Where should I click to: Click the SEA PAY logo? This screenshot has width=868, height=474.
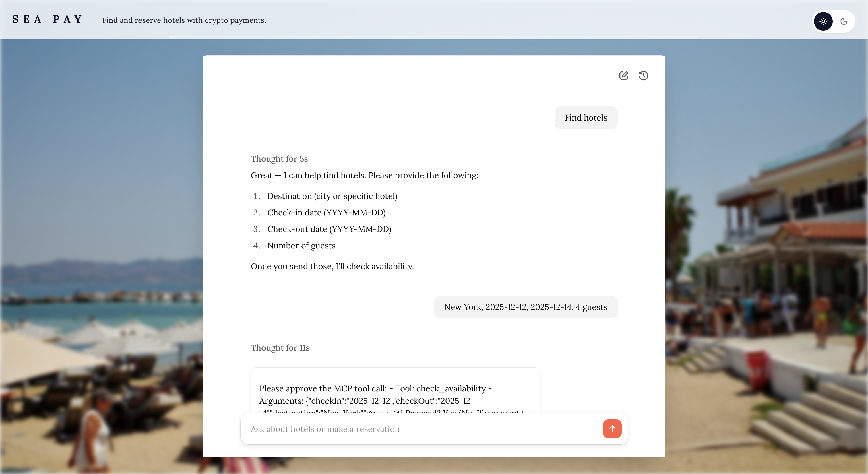(48, 19)
